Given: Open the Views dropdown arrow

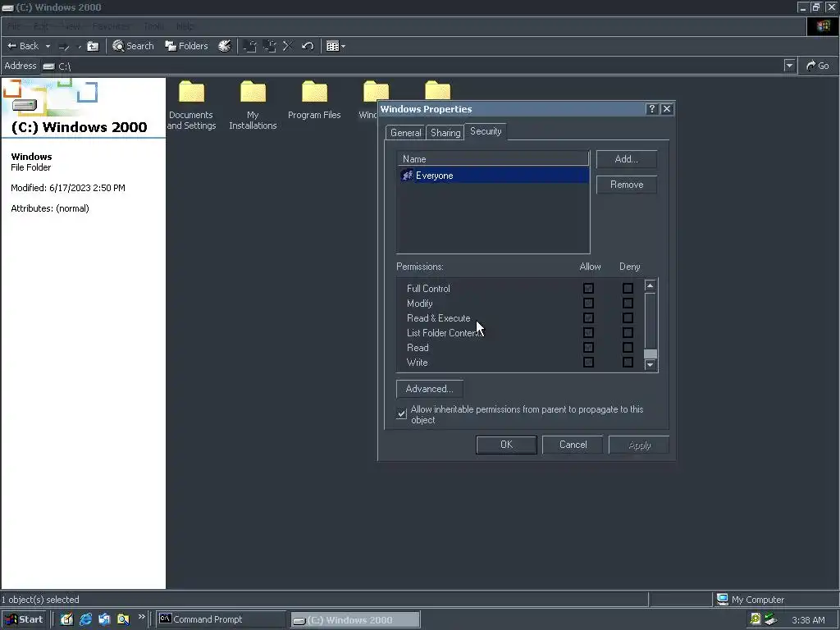Looking at the screenshot, I should [x=343, y=47].
